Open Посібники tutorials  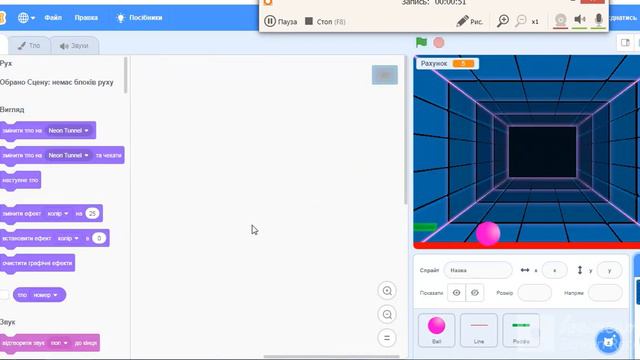[140, 18]
